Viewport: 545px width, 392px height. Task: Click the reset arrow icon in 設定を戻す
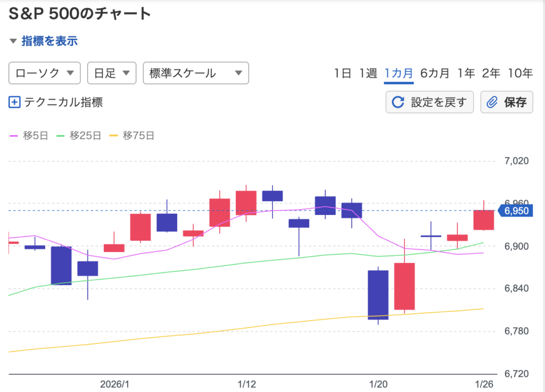point(398,102)
